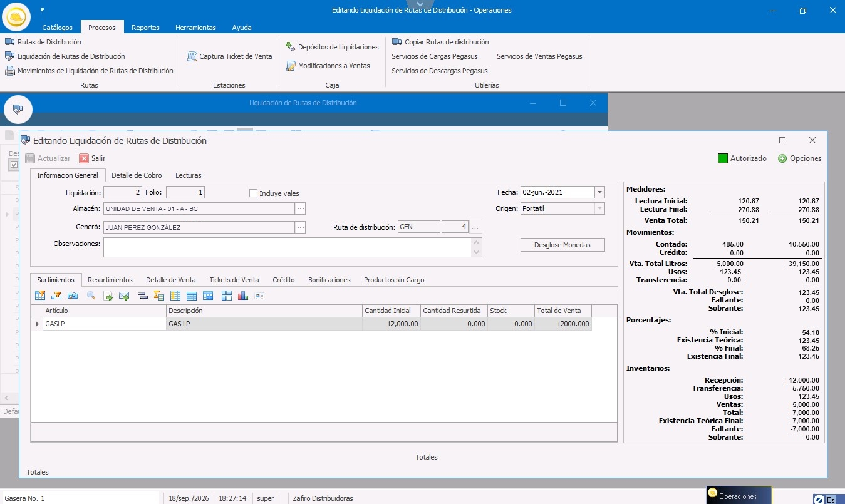Send the grid by email using the envelope icon

[x=124, y=296]
